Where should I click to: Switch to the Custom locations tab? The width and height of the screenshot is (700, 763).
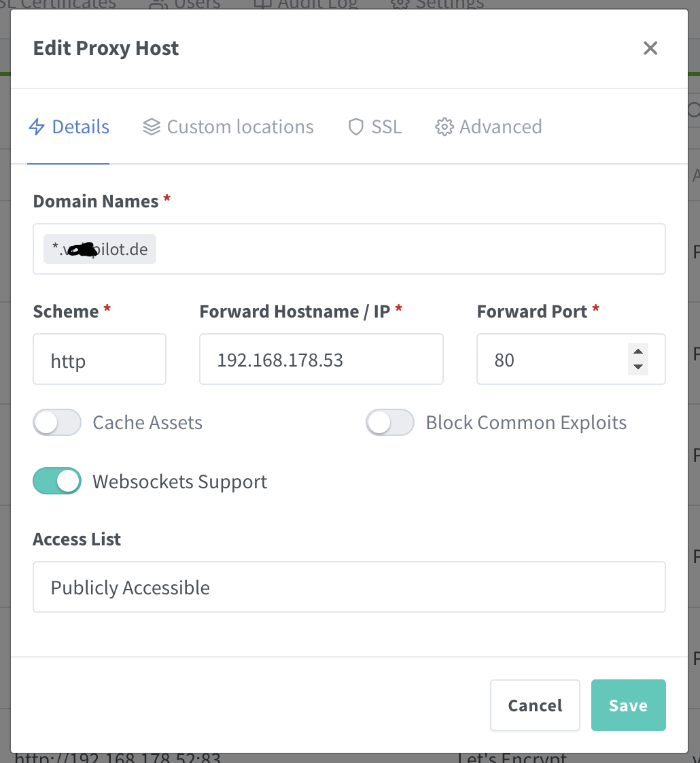(240, 127)
